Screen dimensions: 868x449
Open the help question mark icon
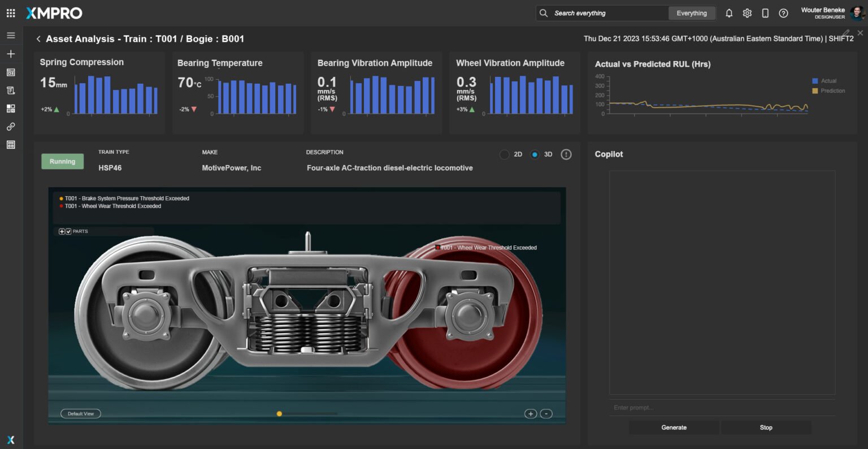click(x=783, y=13)
